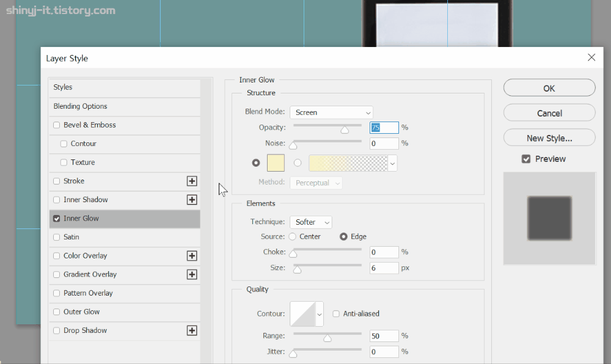Click the Noise value field
Image resolution: width=611 pixels, height=364 pixels.
pyautogui.click(x=384, y=144)
